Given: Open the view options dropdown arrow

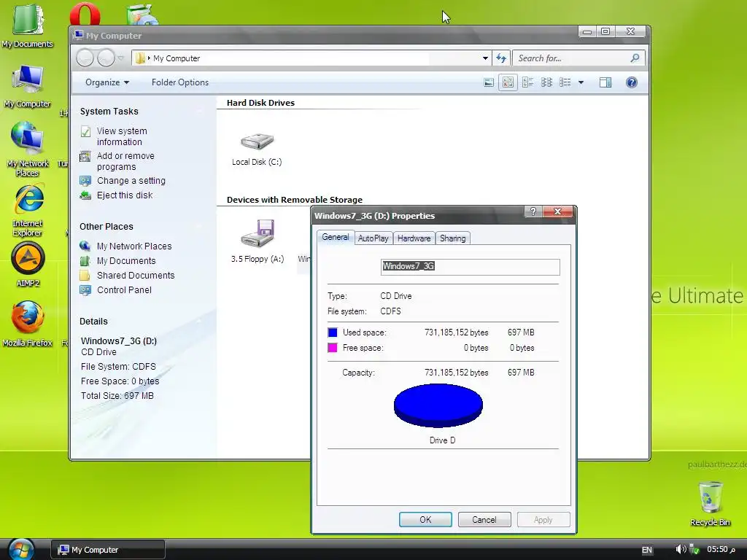Looking at the screenshot, I should click(x=581, y=82).
